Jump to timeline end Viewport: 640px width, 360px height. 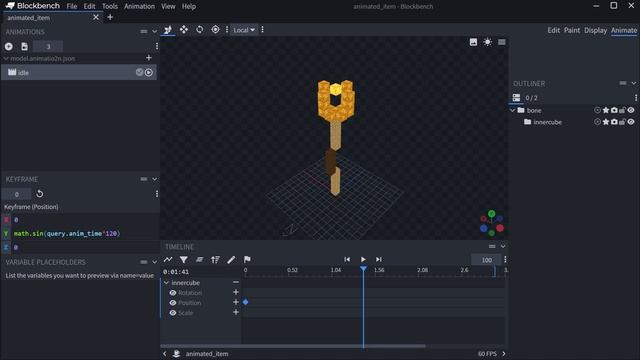(379, 260)
